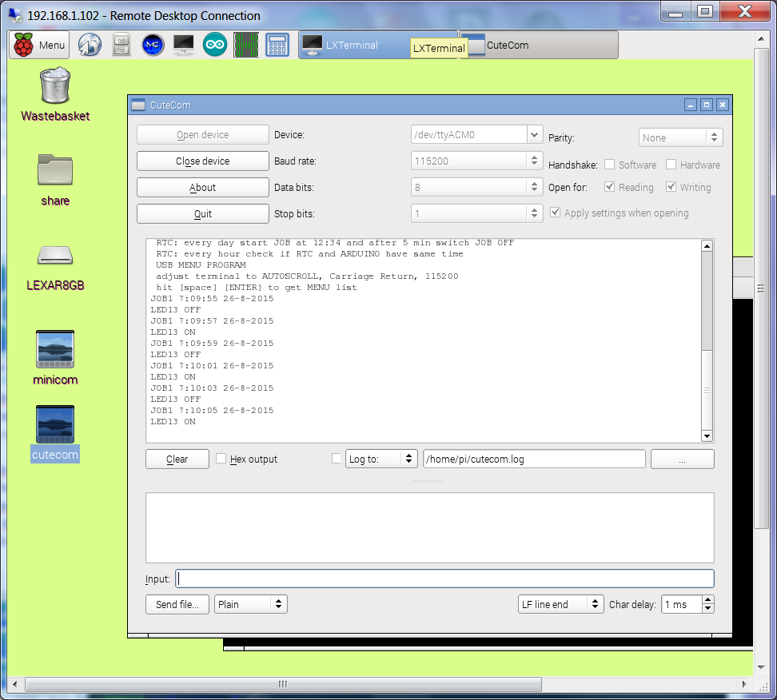Open the Raspberry Pi Menu
The width and height of the screenshot is (777, 700).
tap(39, 45)
